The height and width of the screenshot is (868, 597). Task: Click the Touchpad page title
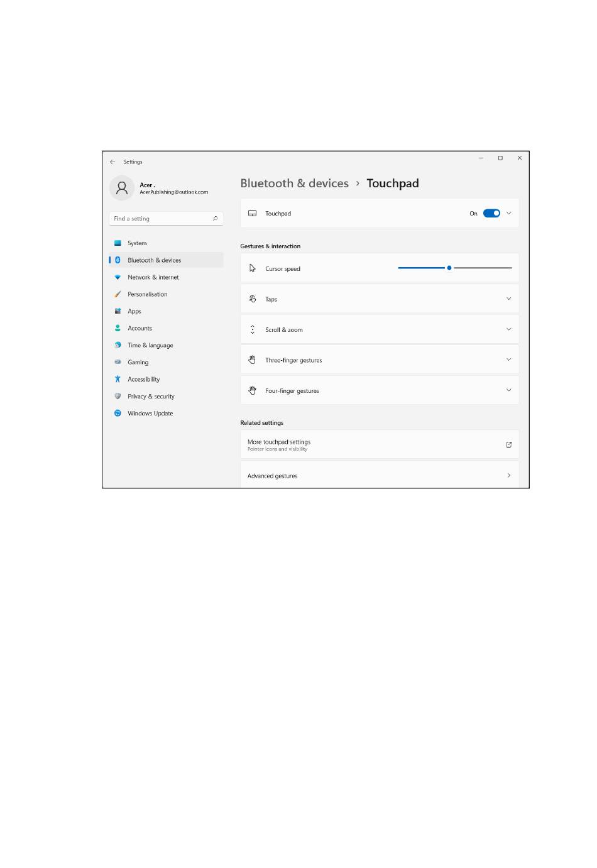pyautogui.click(x=393, y=184)
